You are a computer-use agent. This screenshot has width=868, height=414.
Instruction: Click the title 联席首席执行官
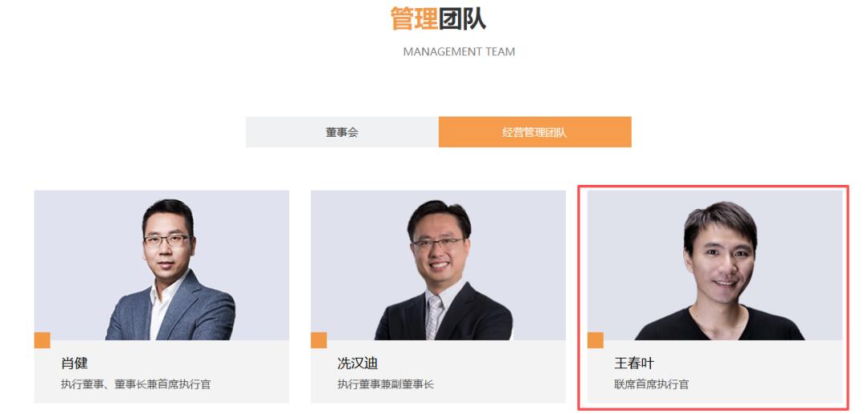[x=651, y=384]
